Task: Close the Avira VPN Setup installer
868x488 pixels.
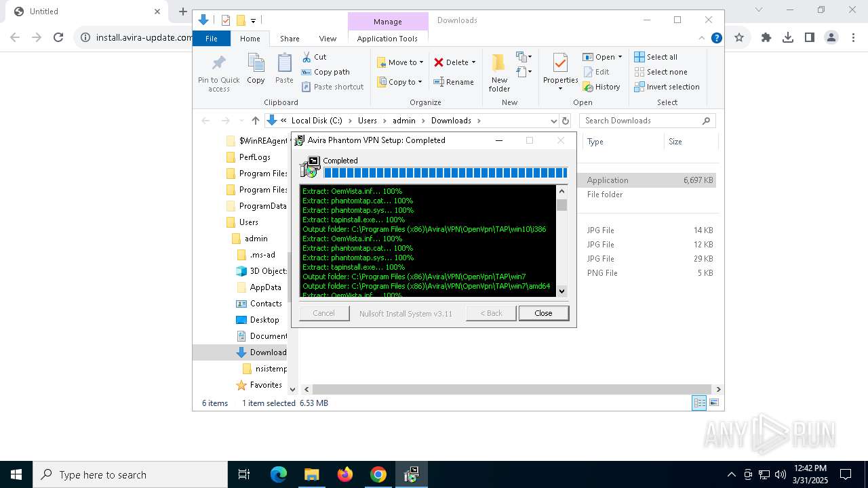Action: click(x=543, y=313)
